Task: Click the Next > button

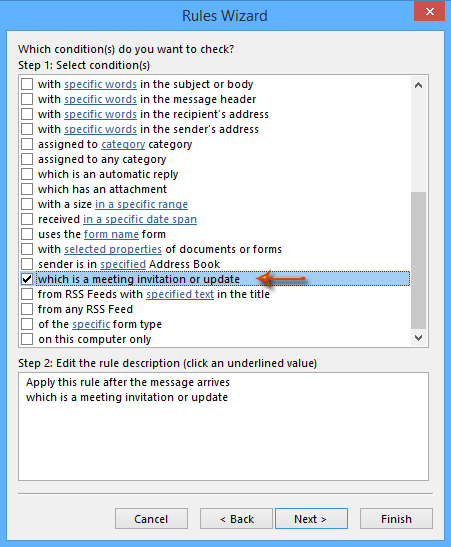Action: pos(311,519)
